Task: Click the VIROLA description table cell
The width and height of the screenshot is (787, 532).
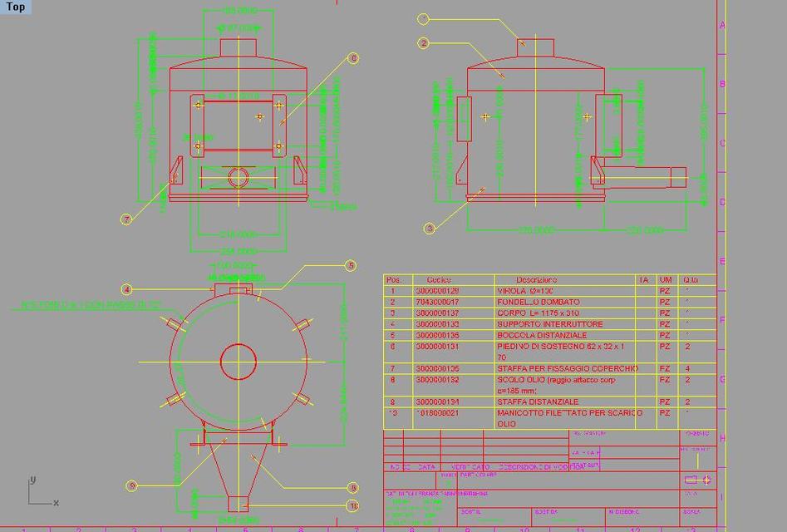Action: 525,292
